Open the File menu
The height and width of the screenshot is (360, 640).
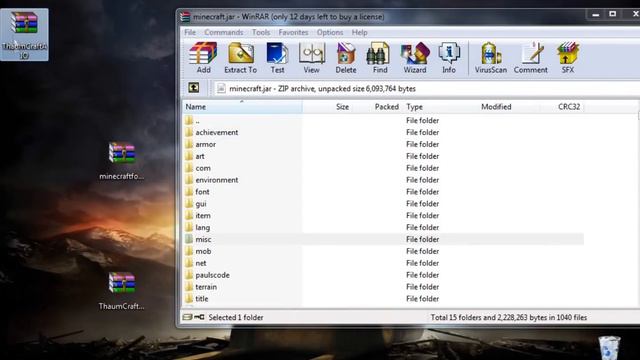tap(190, 32)
